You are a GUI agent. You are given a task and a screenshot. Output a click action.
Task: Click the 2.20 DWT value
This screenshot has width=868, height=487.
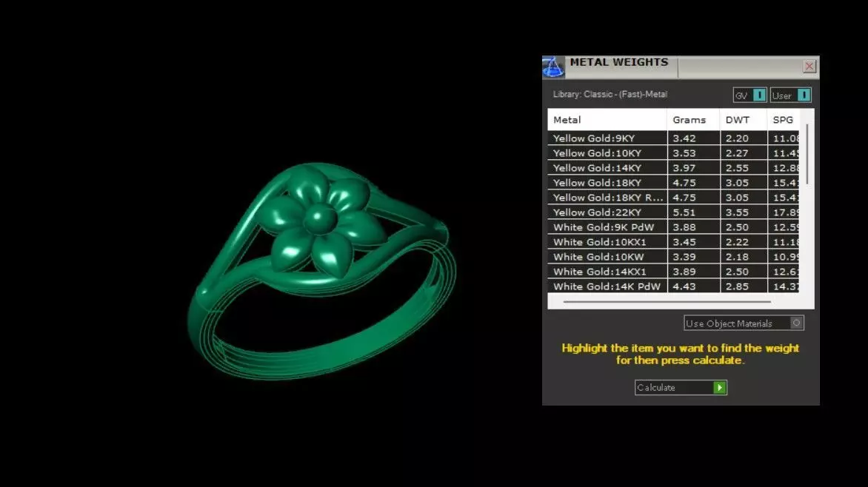coord(737,138)
